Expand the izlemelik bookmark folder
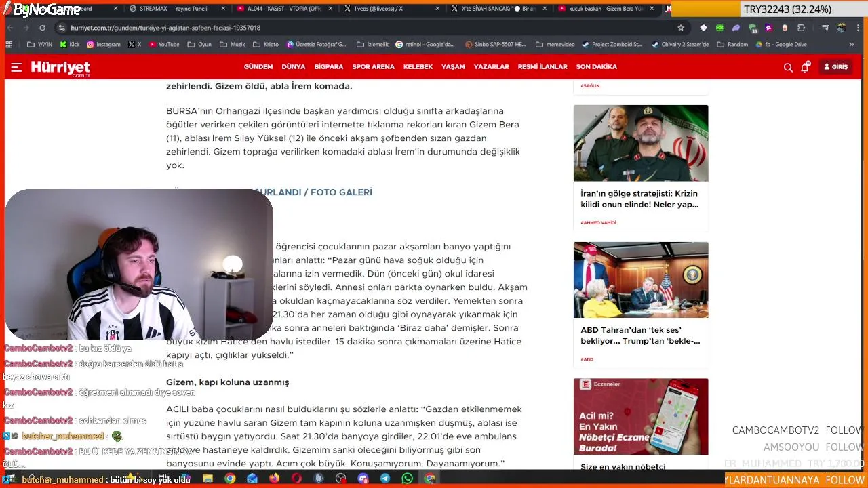Image resolution: width=868 pixels, height=488 pixels. point(372,45)
